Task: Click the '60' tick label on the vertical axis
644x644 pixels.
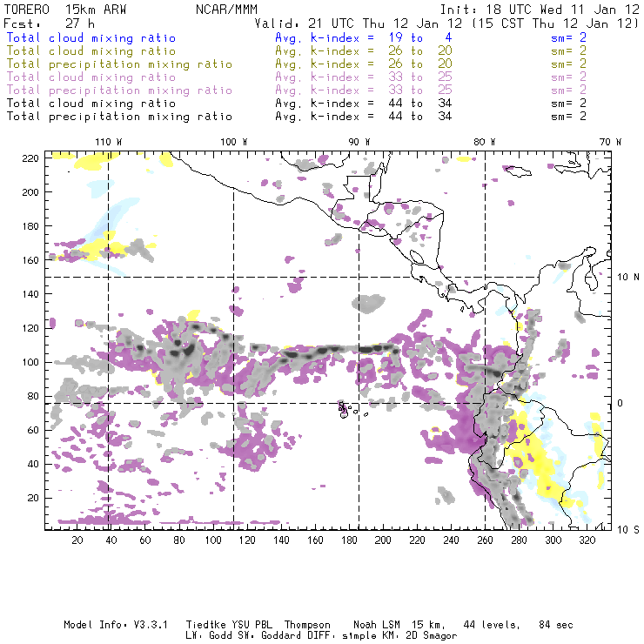Action: [x=33, y=430]
